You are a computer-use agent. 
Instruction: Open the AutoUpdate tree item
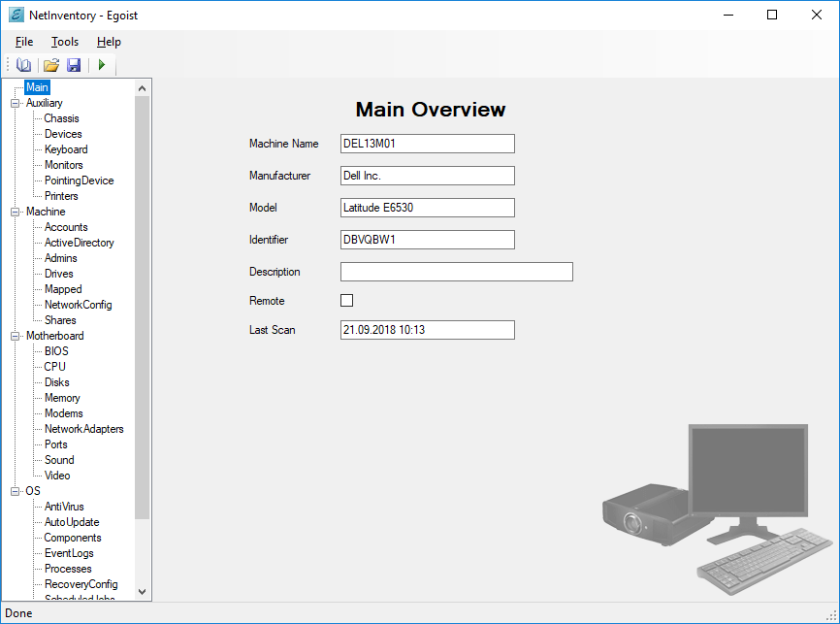(x=72, y=523)
